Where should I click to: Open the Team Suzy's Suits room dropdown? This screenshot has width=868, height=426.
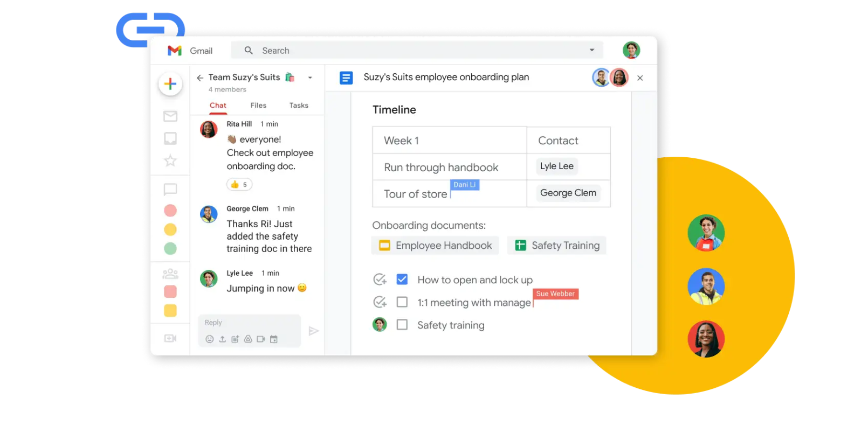click(x=310, y=78)
